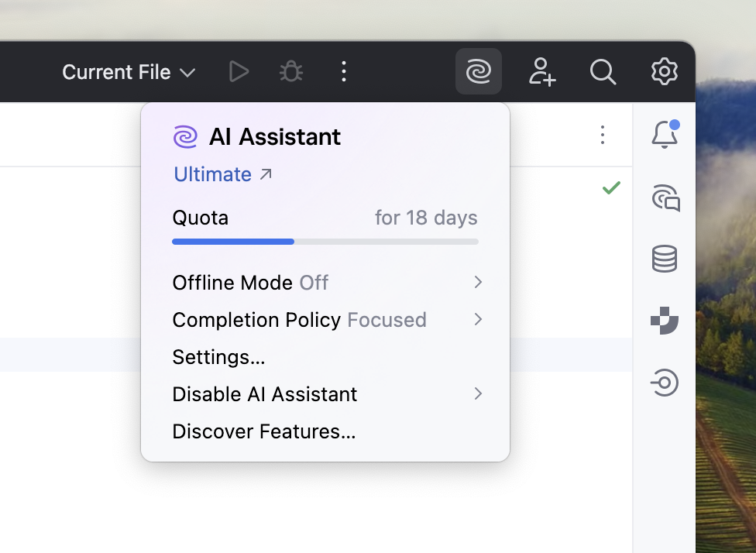Start a Code With Me session
Viewport: 756px width, 553px height.
pos(541,71)
